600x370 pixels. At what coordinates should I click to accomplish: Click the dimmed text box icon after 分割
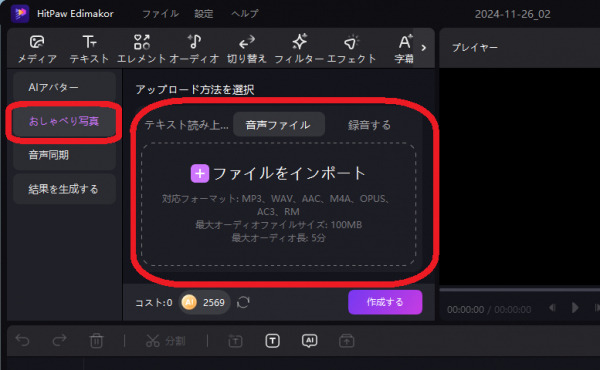click(x=235, y=341)
